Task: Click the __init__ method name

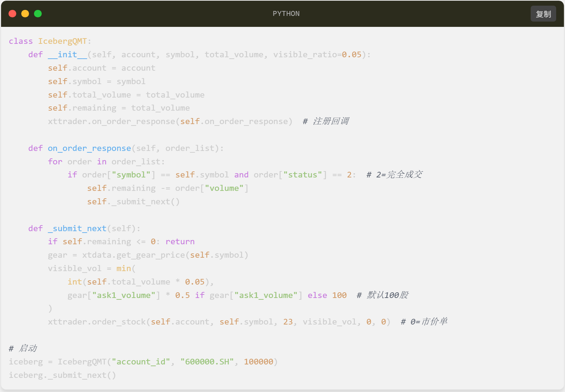Action: click(x=67, y=55)
